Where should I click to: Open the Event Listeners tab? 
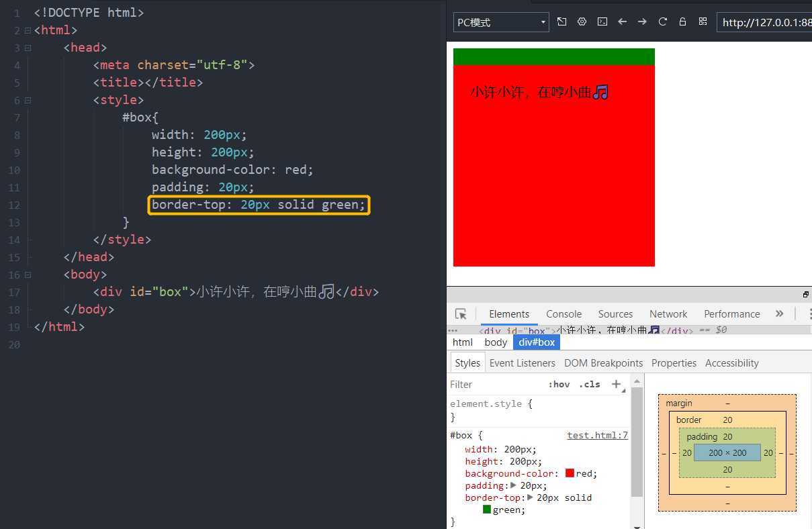click(x=523, y=363)
